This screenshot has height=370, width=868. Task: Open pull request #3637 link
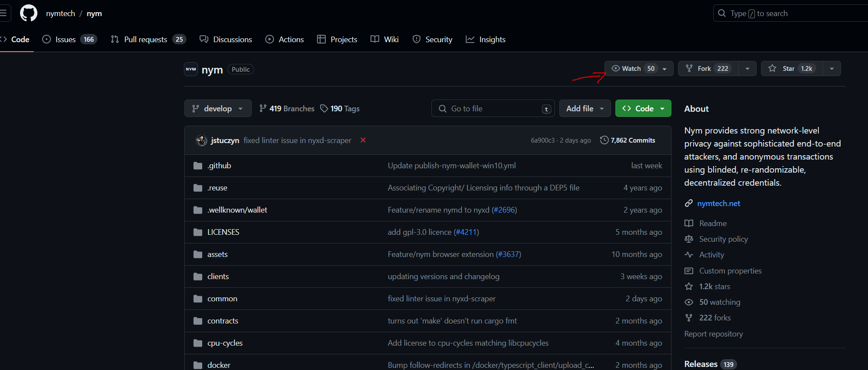point(508,254)
